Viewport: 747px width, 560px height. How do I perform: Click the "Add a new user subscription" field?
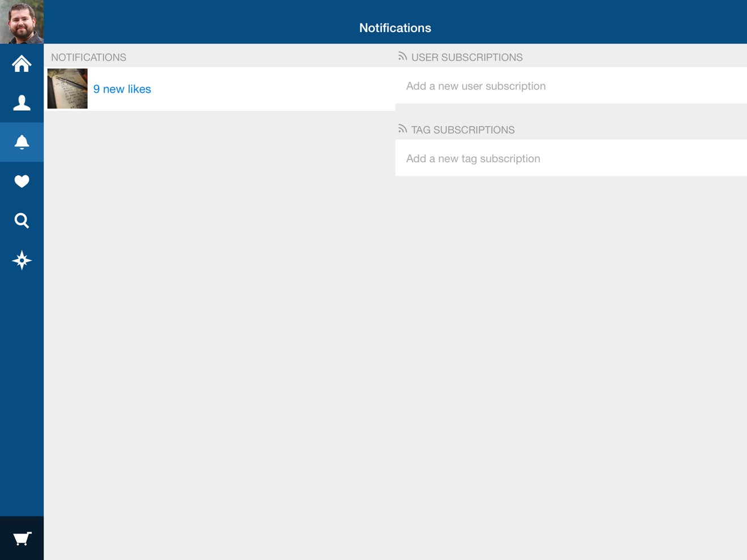tap(571, 86)
